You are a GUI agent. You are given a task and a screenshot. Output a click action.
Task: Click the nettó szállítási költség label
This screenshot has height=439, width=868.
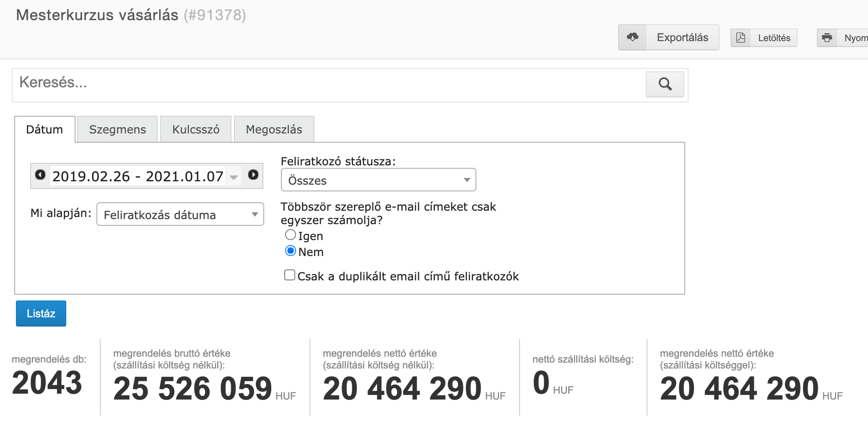tap(583, 359)
